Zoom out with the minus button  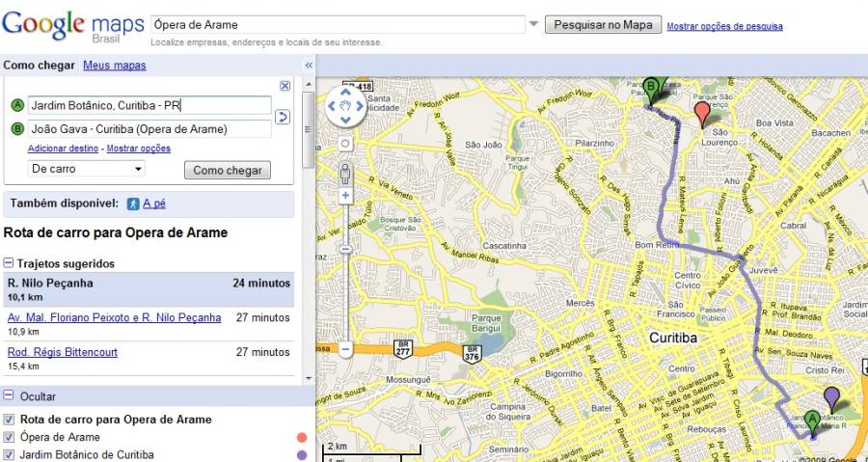(x=346, y=349)
